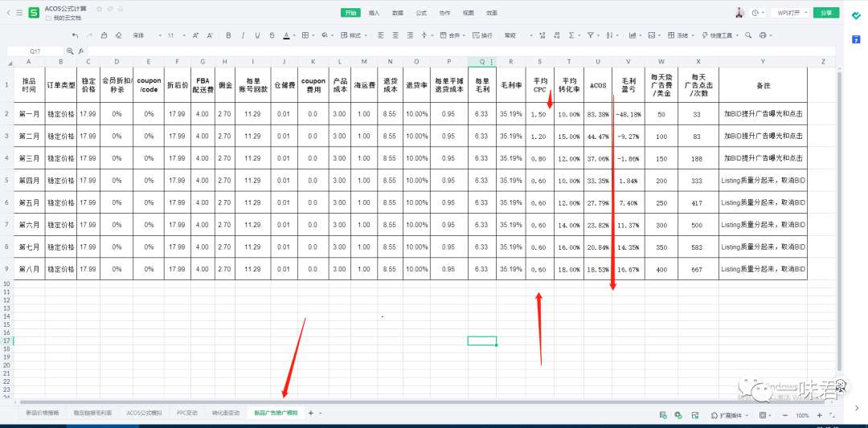Toggle 换行 wrap text
The height and width of the screenshot is (428, 868).
point(482,35)
